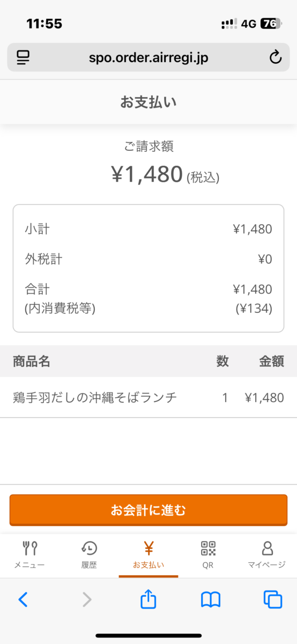Tap the Safari reader/page menu icon
The width and height of the screenshot is (297, 644).
(23, 57)
